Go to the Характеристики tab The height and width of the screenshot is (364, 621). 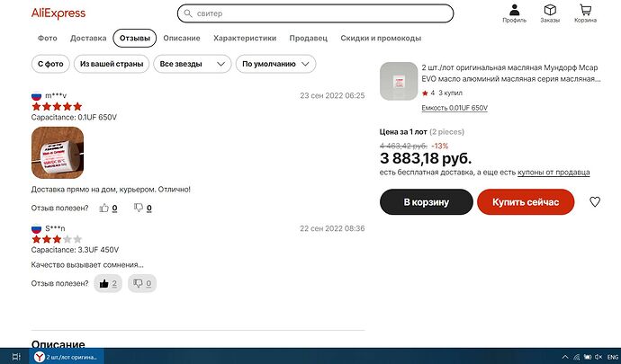(x=245, y=39)
